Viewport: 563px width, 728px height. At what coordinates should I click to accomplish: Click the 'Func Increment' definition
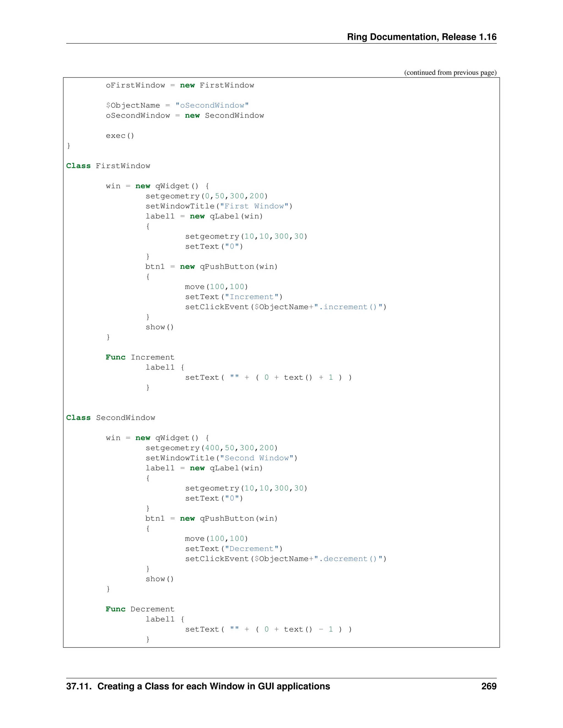coord(140,357)
